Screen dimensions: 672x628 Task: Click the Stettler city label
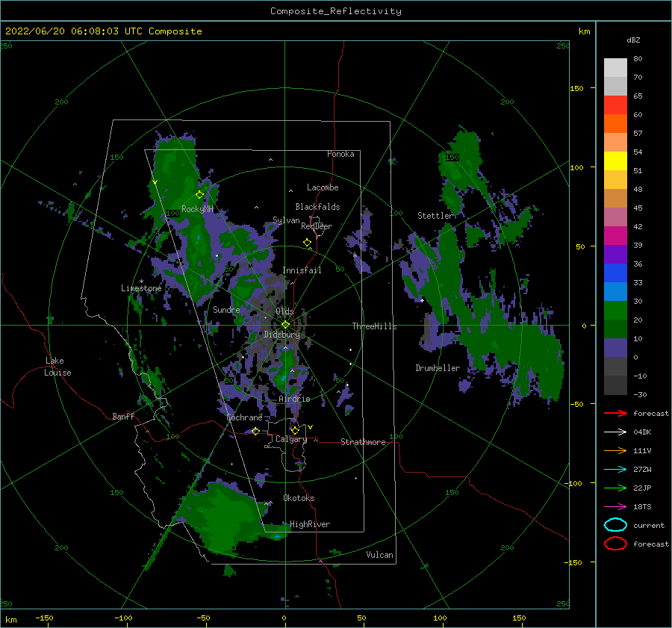pyautogui.click(x=435, y=216)
